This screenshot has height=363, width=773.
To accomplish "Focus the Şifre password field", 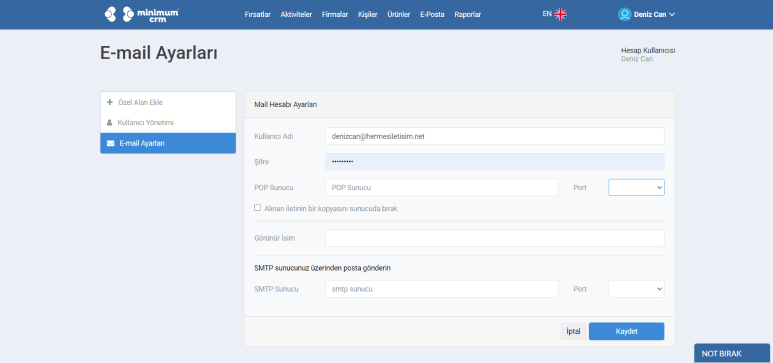I will pos(494,162).
